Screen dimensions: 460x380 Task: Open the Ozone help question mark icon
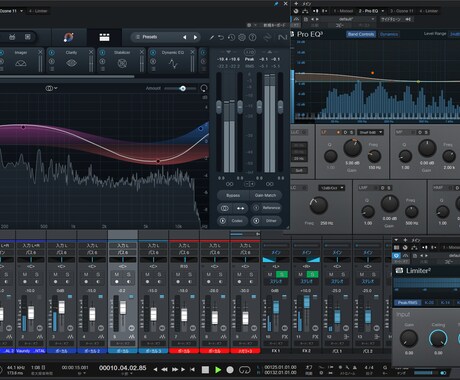point(253,37)
